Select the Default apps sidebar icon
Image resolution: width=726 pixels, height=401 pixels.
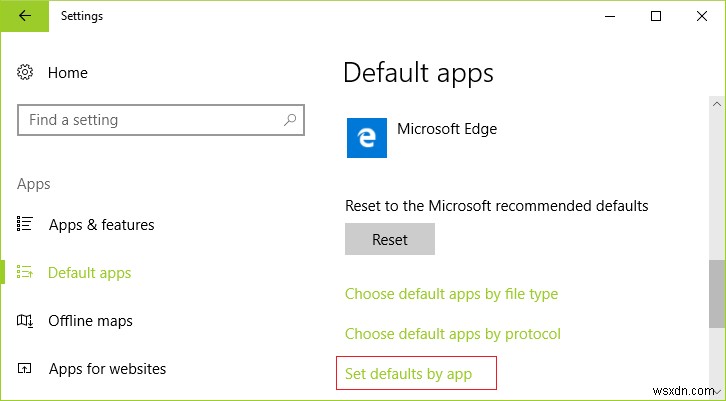pos(26,273)
